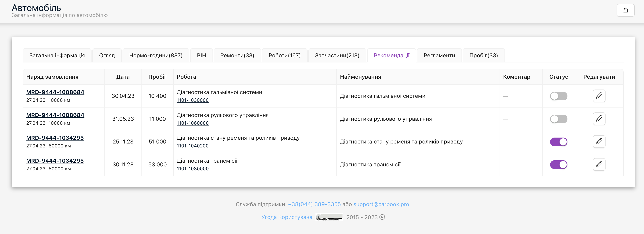Go to the Запчастини(218) tab
The width and height of the screenshot is (644, 234).
point(337,55)
